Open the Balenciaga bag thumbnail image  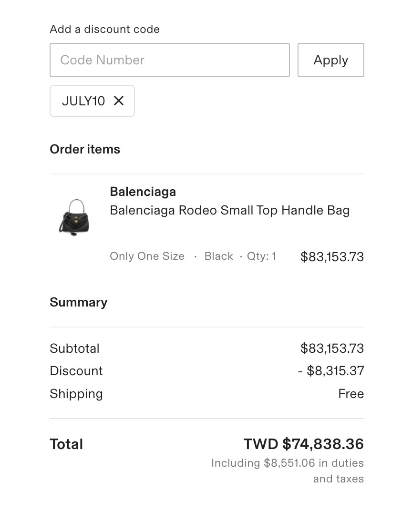tap(74, 217)
